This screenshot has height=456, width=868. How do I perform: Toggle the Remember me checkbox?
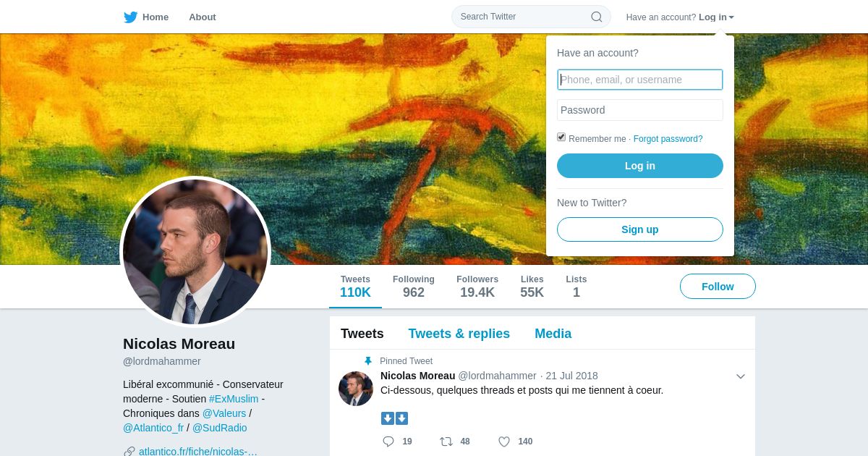(561, 137)
